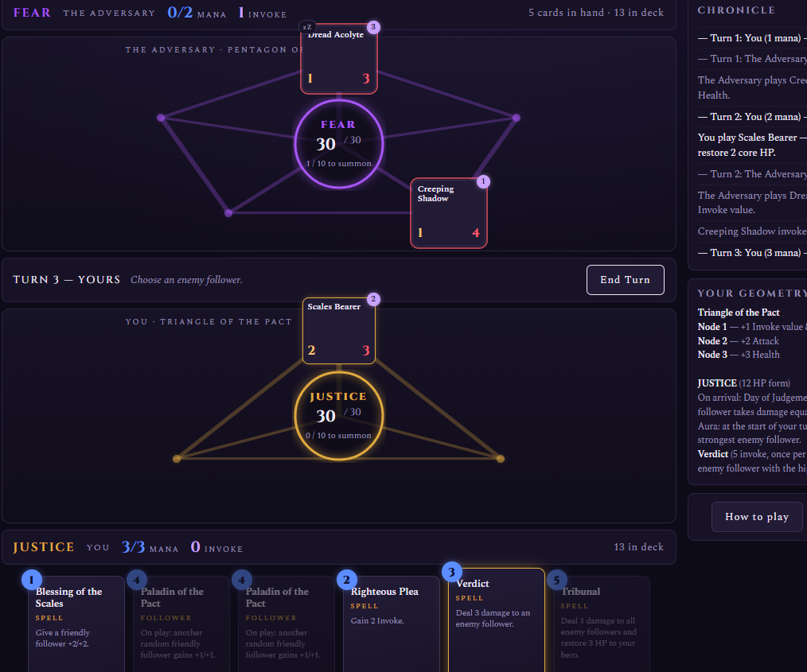Image resolution: width=807 pixels, height=672 pixels.
Task: Click cost badge 1 on Blessing of the Scales
Action: (31, 580)
